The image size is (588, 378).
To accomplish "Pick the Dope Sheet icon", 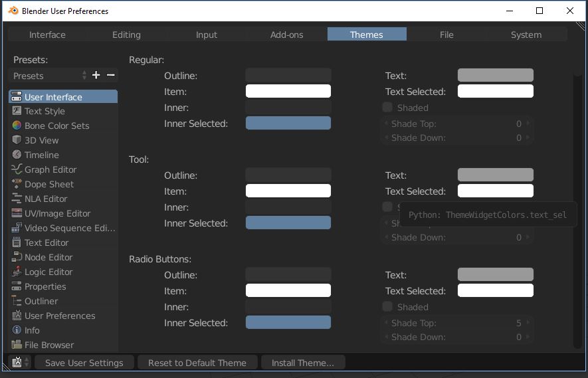I will (17, 184).
